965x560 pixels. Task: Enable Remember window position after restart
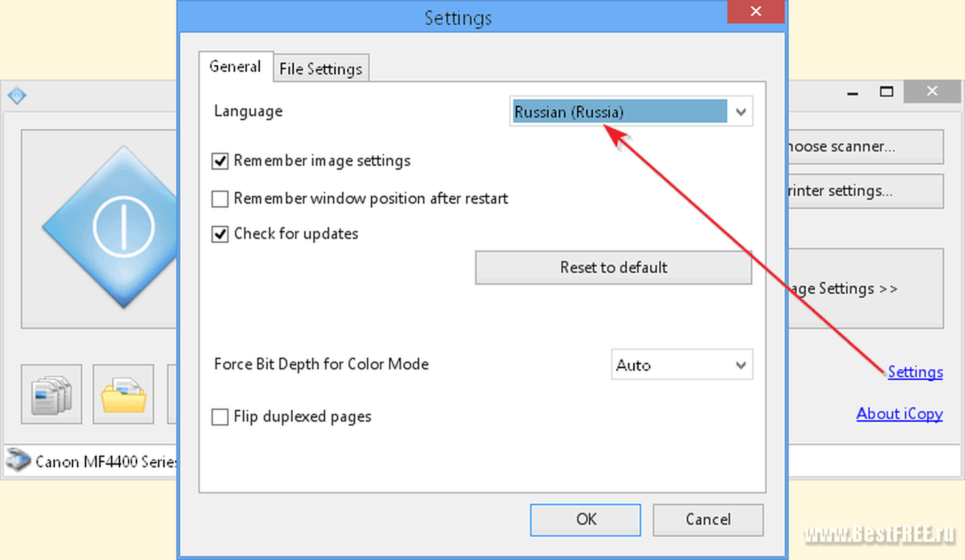220,198
